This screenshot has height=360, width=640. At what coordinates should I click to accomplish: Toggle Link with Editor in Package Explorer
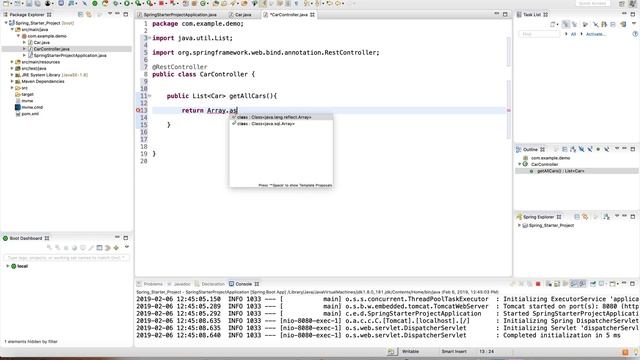pyautogui.click(x=89, y=14)
